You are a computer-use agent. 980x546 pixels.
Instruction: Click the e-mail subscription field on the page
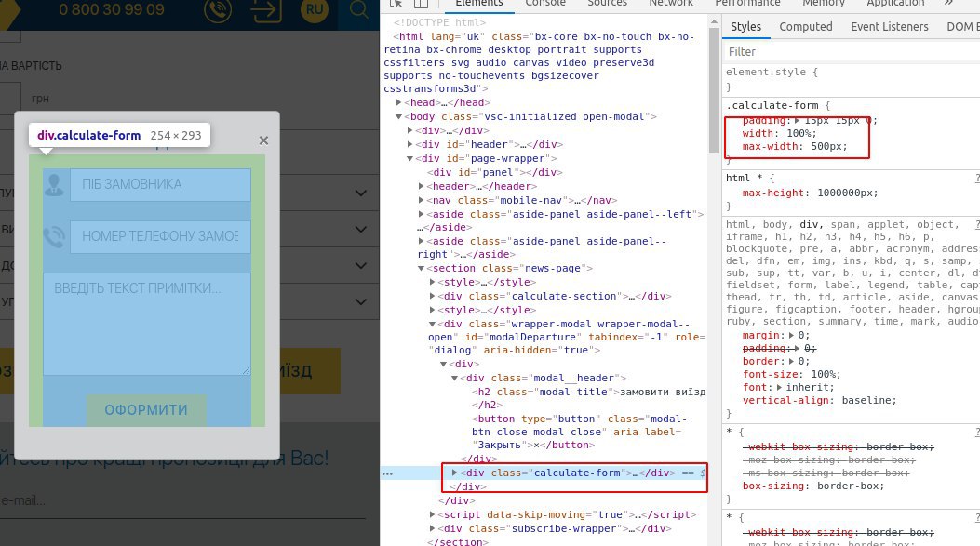(x=182, y=500)
